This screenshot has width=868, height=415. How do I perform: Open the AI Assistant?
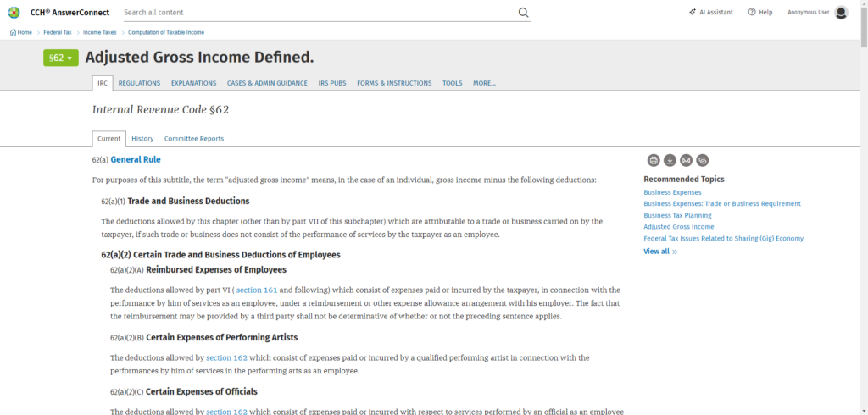point(713,13)
